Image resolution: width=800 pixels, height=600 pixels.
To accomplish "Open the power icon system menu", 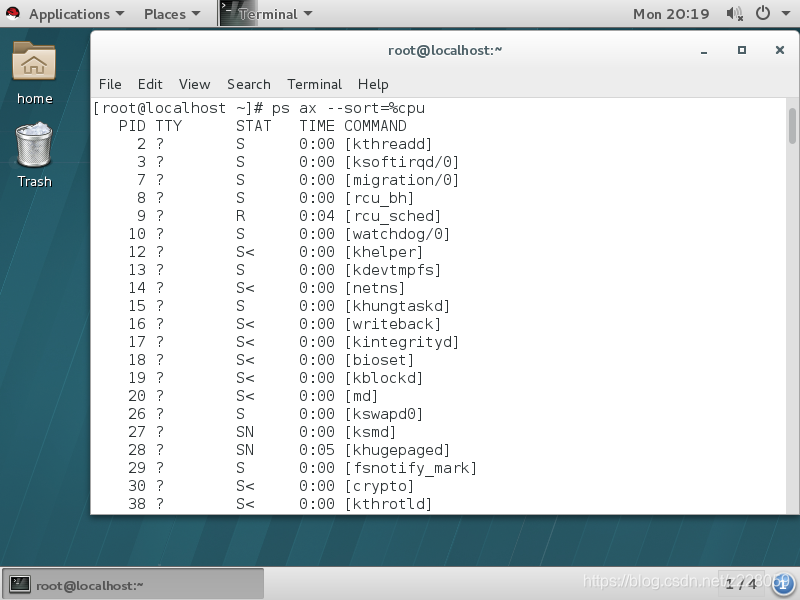I will [x=763, y=13].
